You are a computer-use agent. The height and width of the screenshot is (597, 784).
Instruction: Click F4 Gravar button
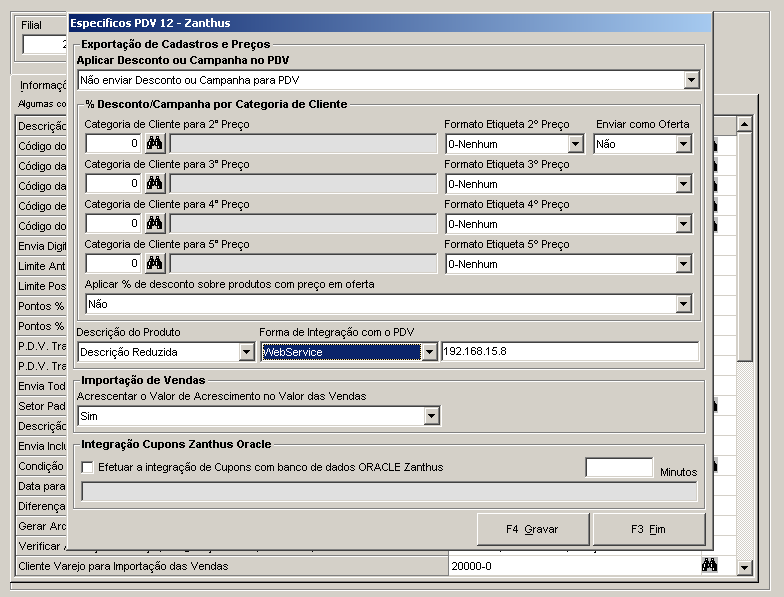pyautogui.click(x=533, y=529)
